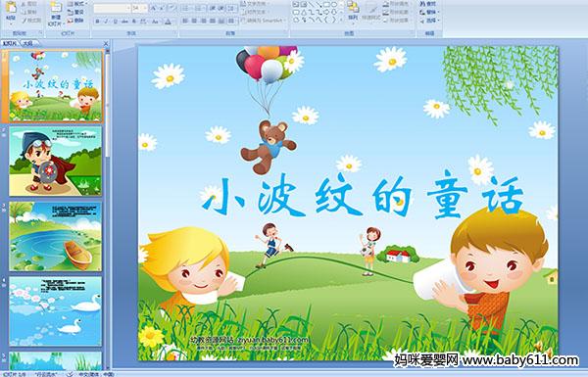Screen dimensions: 588x377
Task: Toggle Italic formatting in the font group
Action: (x=106, y=22)
